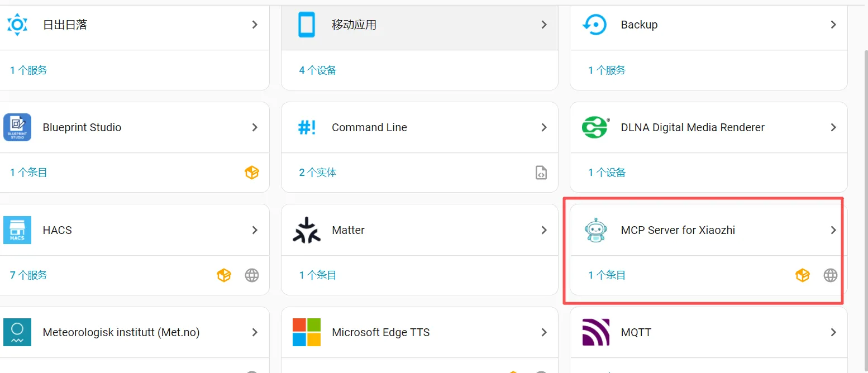The image size is (868, 373).
Task: Click the HACS store icon
Action: [x=17, y=230]
